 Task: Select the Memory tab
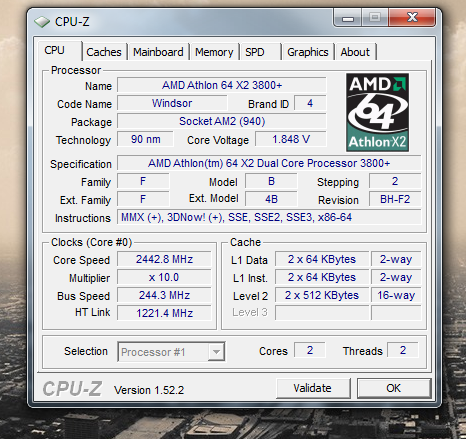pyautogui.click(x=214, y=52)
